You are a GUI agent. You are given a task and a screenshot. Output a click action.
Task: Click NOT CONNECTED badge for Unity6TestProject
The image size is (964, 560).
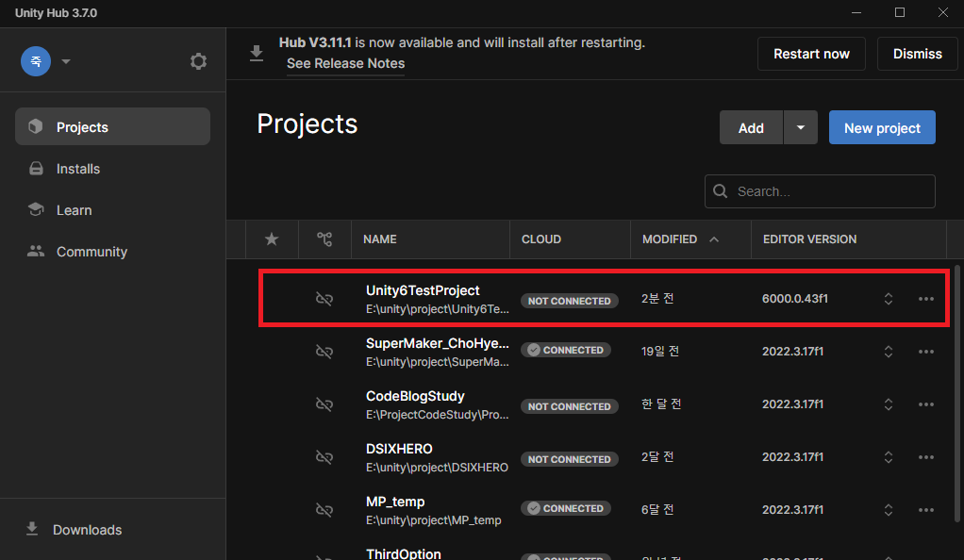point(570,301)
